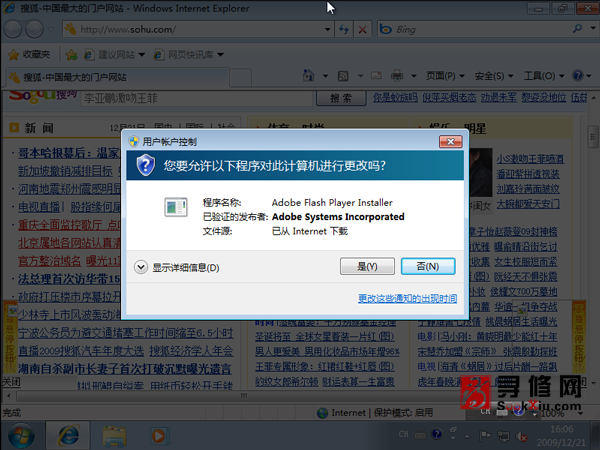Viewport: 600px width, 450px height.
Task: Open the address bar history dropdown
Action: click(328, 29)
